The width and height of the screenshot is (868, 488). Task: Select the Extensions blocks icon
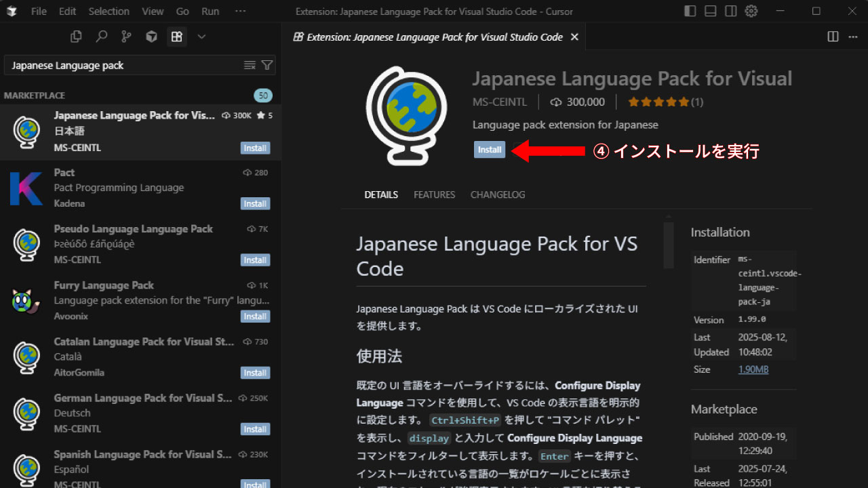[x=177, y=37]
